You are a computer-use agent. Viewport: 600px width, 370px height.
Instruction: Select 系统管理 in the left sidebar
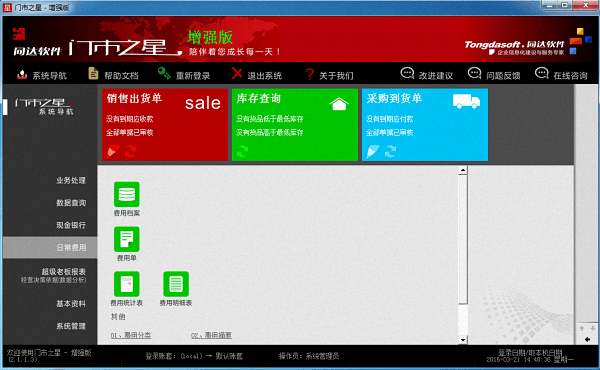71,326
